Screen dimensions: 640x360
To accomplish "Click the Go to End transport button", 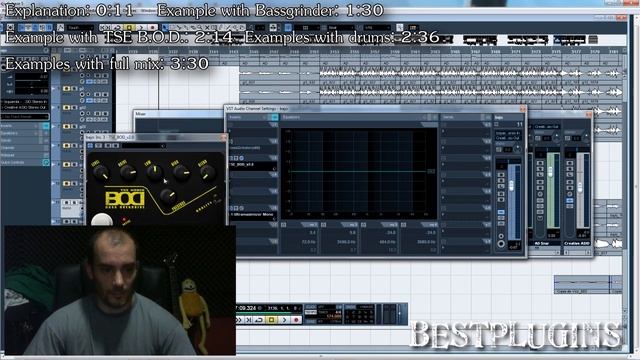I will (249, 320).
